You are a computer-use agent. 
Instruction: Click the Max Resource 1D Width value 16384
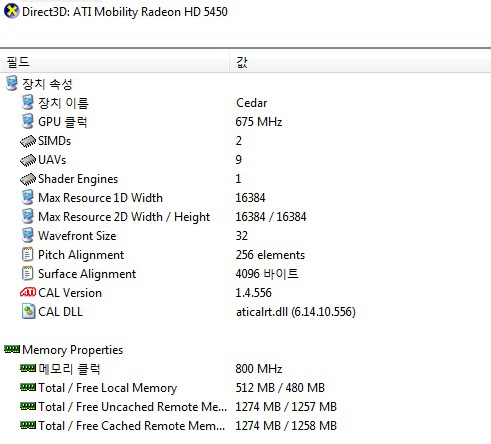(x=250, y=198)
